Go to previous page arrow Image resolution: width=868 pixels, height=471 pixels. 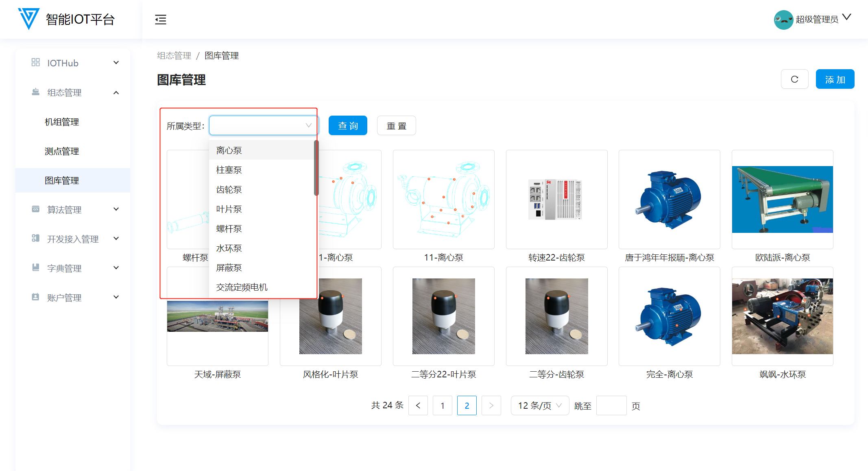click(x=418, y=405)
